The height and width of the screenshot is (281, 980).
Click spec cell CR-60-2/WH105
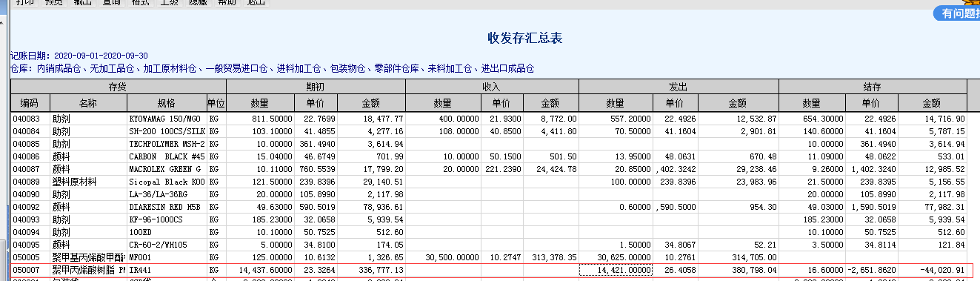tap(167, 244)
